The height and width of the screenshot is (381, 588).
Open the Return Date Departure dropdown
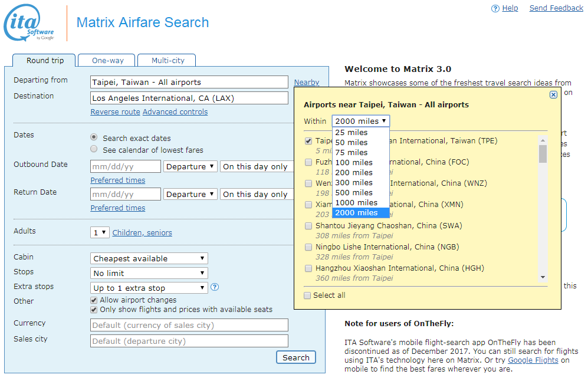(x=190, y=194)
